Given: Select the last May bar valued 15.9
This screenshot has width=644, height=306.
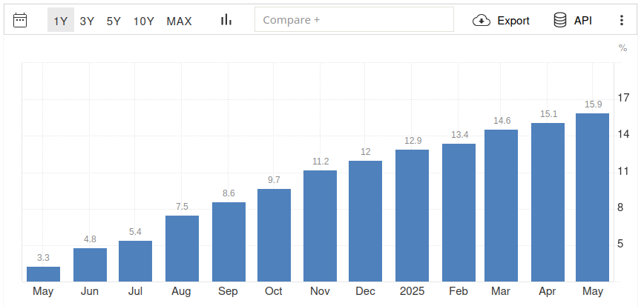Looking at the screenshot, I should [592, 198].
